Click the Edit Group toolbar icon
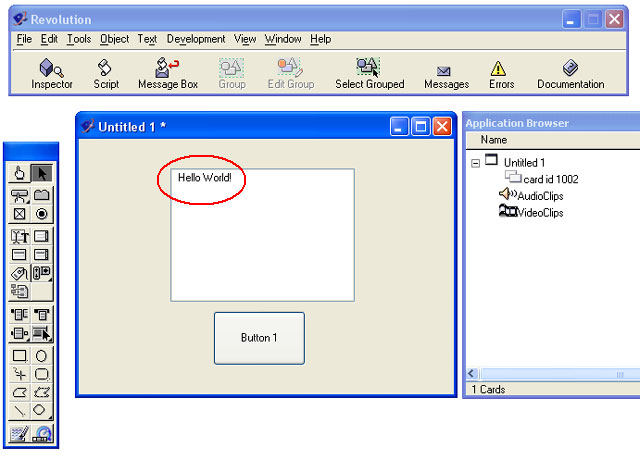Image resolution: width=640 pixels, height=472 pixels. [x=291, y=74]
